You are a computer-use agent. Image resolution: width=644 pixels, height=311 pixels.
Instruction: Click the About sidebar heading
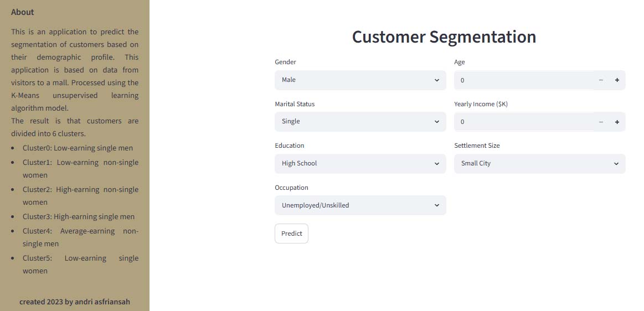tap(23, 12)
